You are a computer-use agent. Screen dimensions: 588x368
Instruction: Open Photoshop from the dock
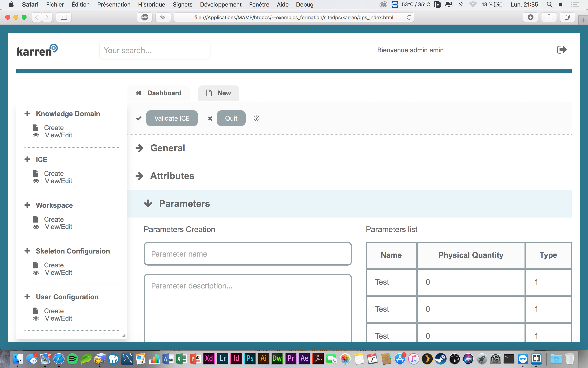(250, 359)
